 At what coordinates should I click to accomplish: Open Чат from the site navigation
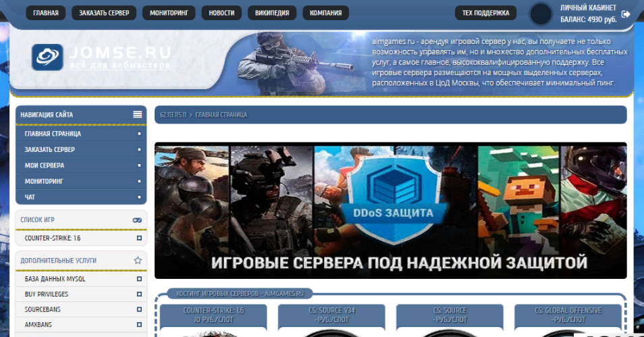tap(30, 197)
